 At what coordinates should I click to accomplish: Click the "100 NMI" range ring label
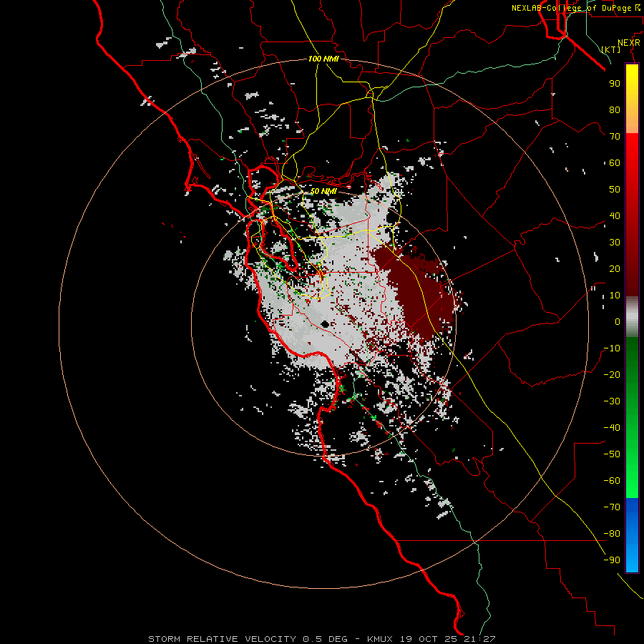click(323, 59)
